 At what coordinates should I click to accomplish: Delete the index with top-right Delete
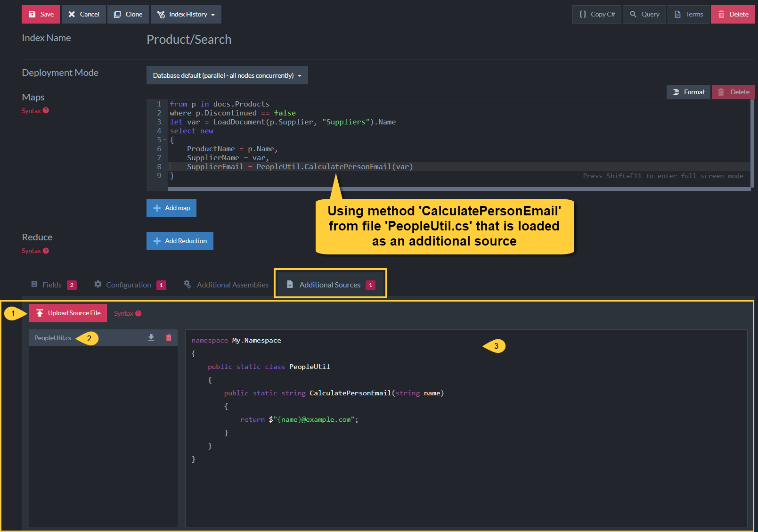click(733, 14)
